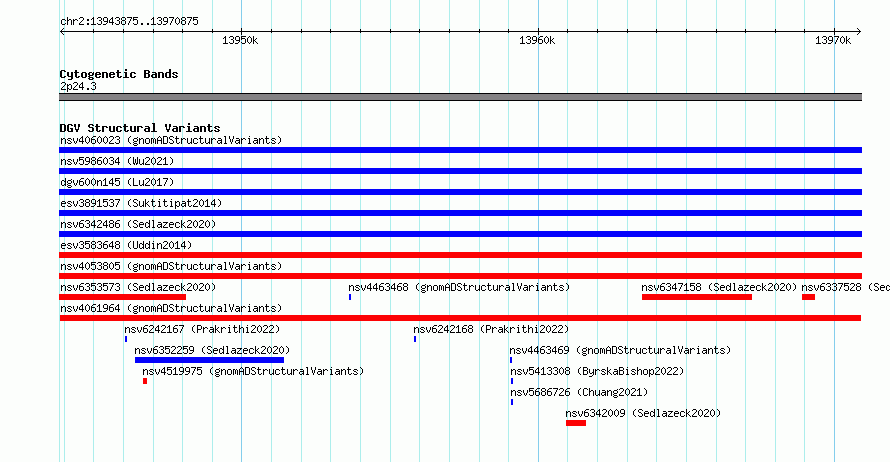
Task: Open esv3583648 (Uddin2014) variant label
Action: click(126, 245)
